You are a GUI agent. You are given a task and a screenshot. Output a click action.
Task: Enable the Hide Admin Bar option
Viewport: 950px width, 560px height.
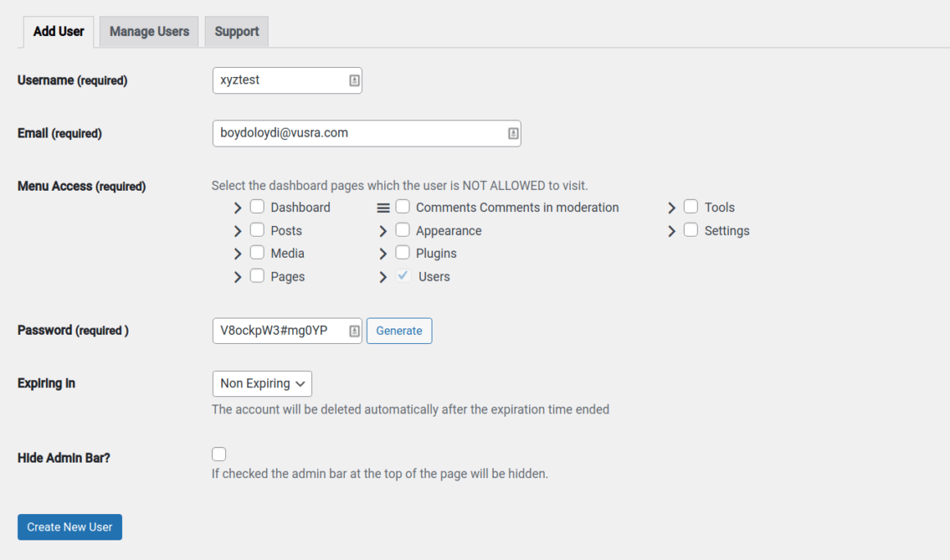point(219,454)
